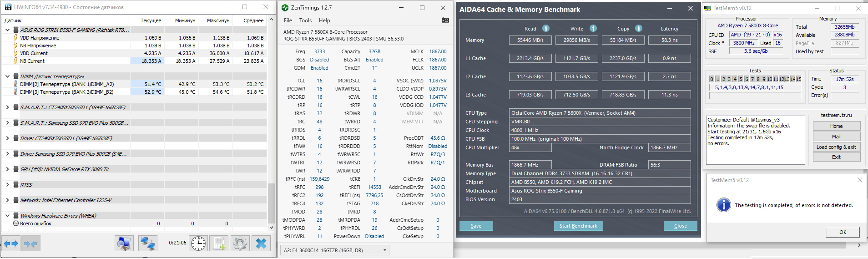Viewport: 868px width, 259px height.
Task: Click info icon next to AIDA64 Write
Action: point(593,28)
